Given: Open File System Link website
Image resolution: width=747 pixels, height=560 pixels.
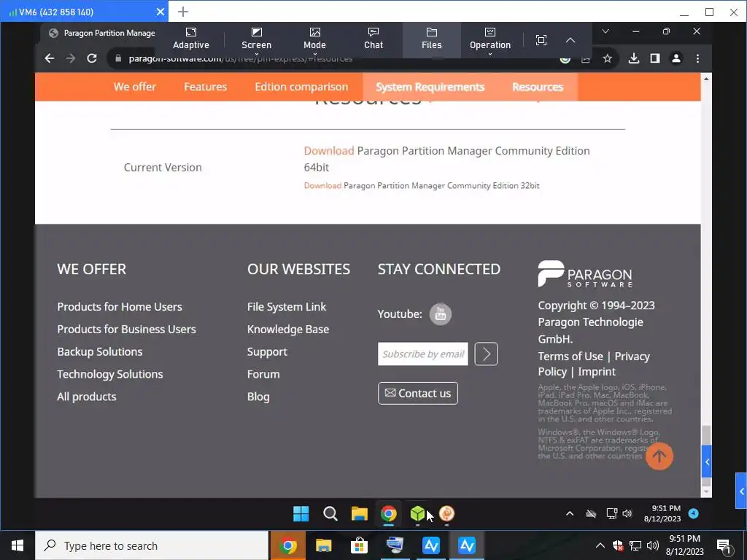Looking at the screenshot, I should coord(286,307).
